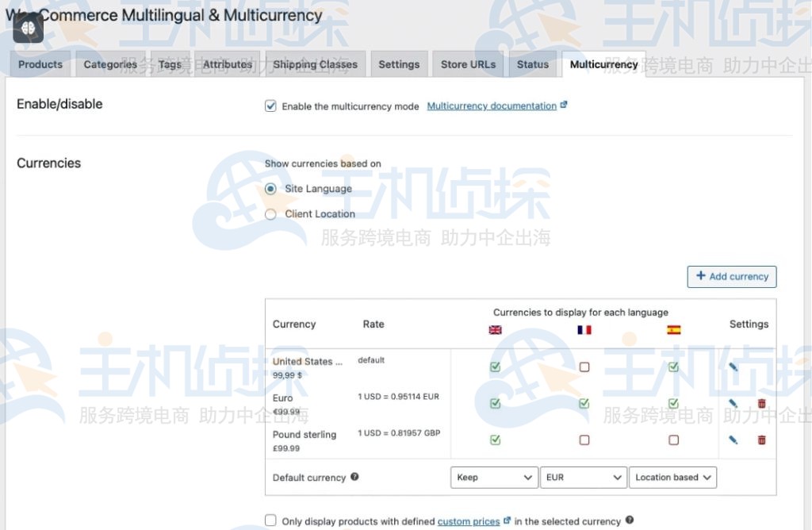
Task: Check Only display products with custom prices
Action: point(270,520)
